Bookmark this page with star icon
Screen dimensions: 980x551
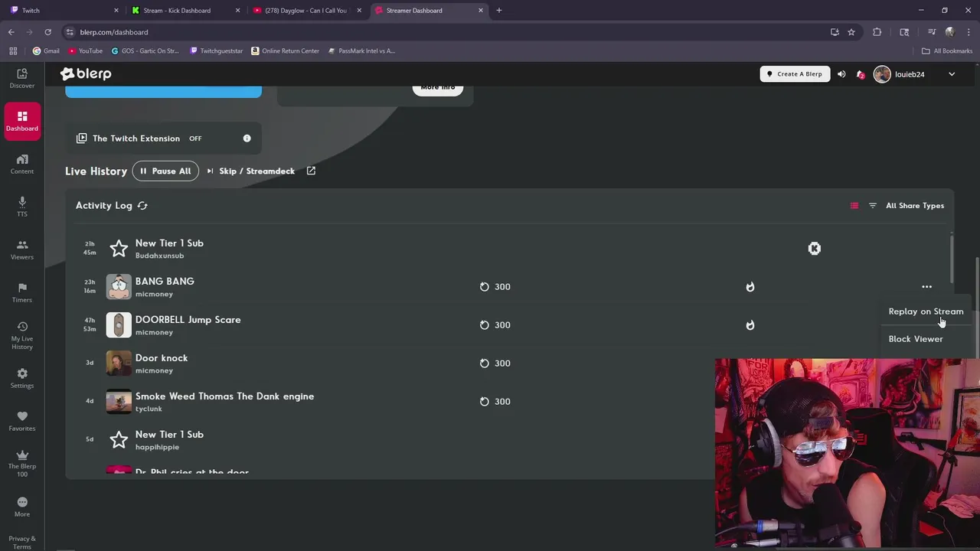pyautogui.click(x=851, y=32)
